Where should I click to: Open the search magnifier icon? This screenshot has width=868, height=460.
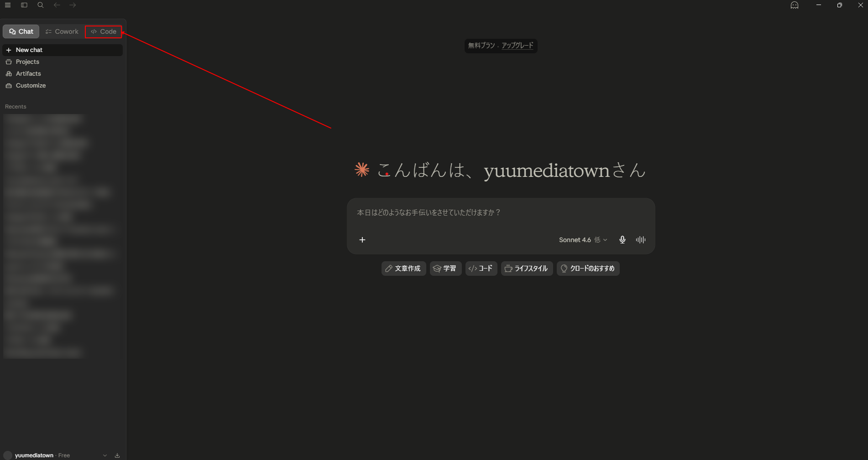[x=41, y=5]
